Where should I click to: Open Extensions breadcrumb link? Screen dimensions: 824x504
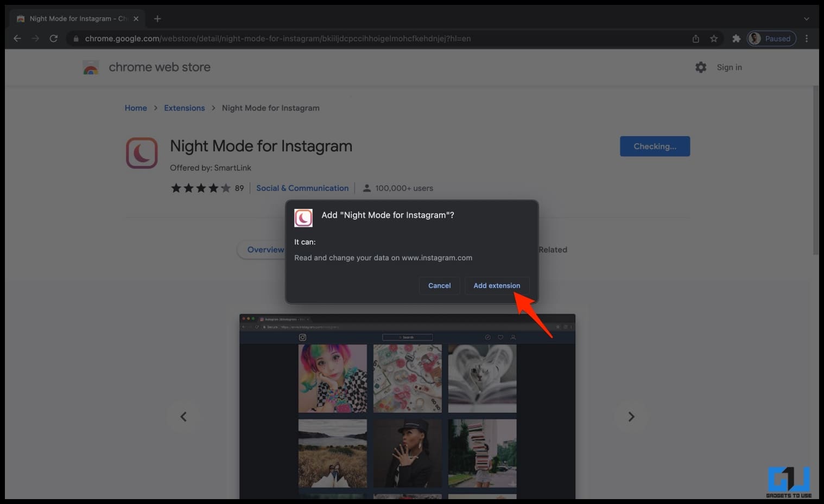pos(185,108)
